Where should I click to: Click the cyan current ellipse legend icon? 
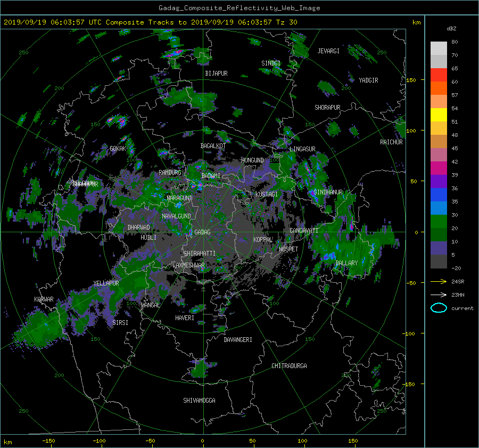click(x=439, y=308)
